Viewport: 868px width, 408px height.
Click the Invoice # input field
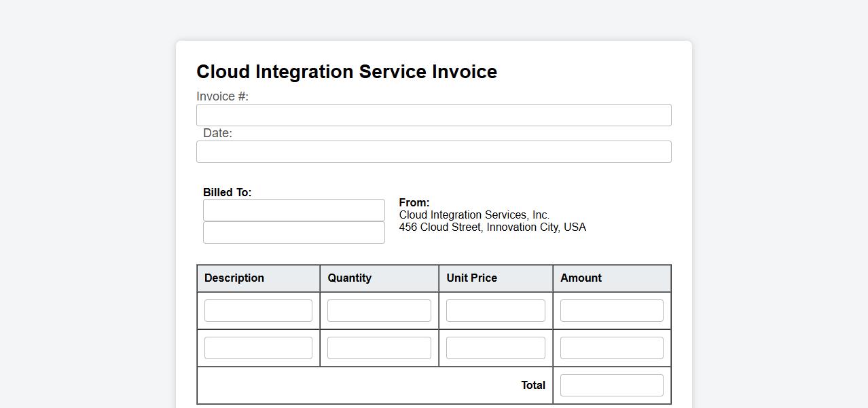click(x=433, y=115)
